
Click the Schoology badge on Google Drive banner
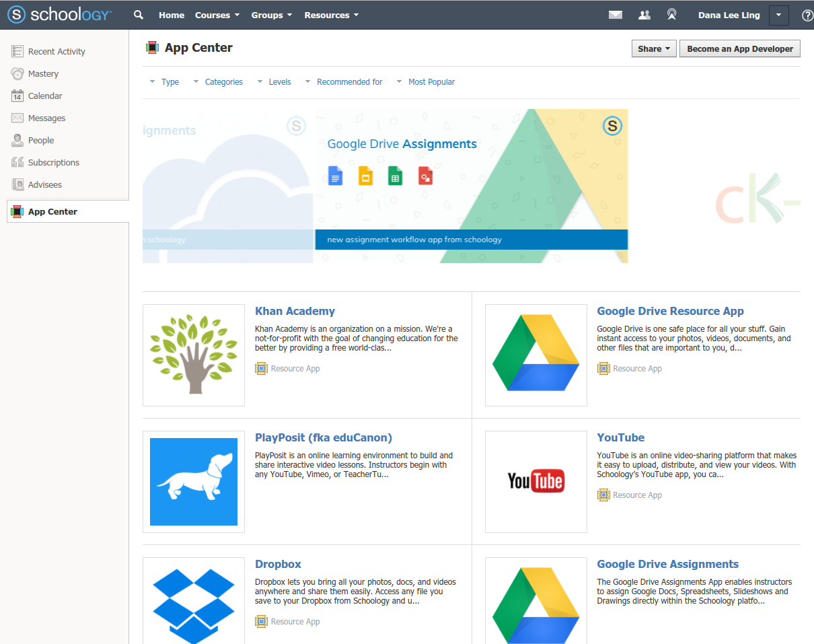coord(612,125)
